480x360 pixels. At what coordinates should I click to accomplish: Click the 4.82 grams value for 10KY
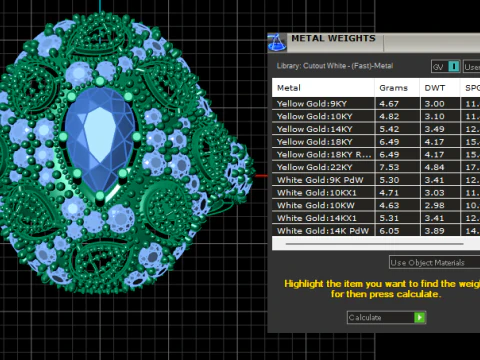(389, 116)
